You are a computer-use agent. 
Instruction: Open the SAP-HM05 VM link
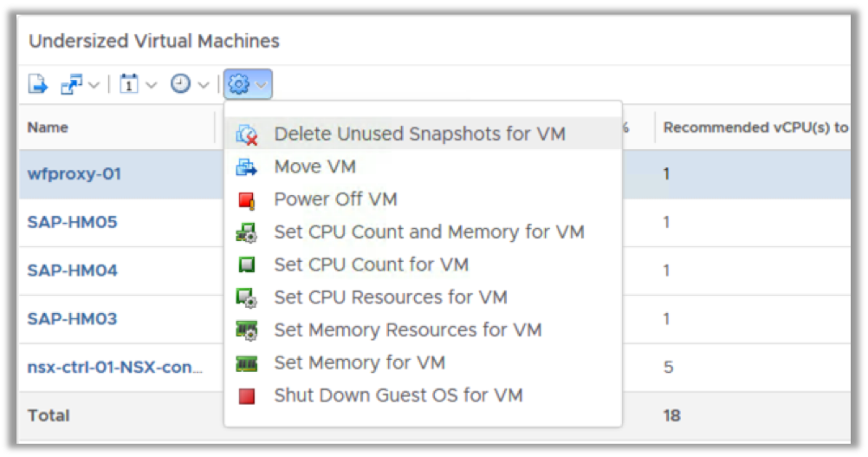click(x=72, y=222)
